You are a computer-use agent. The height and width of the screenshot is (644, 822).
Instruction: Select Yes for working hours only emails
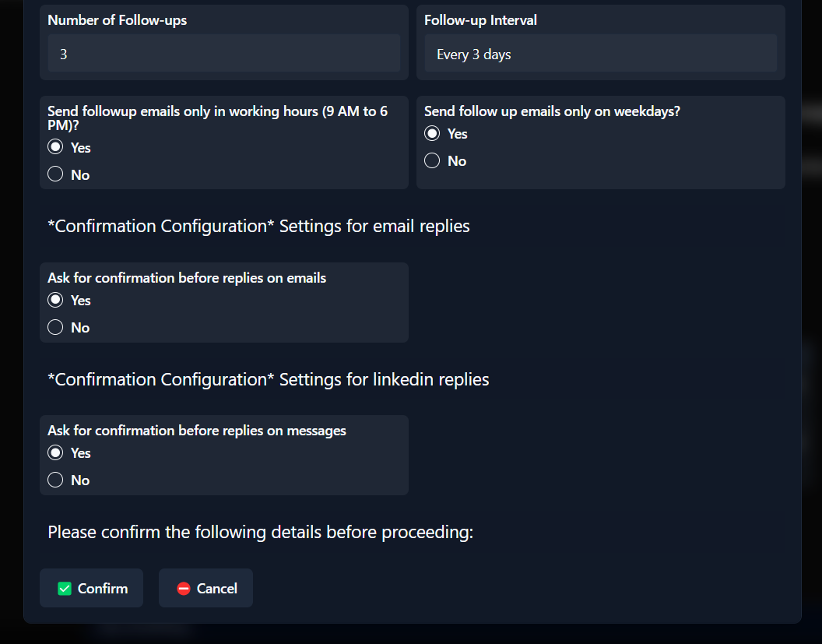click(x=55, y=147)
